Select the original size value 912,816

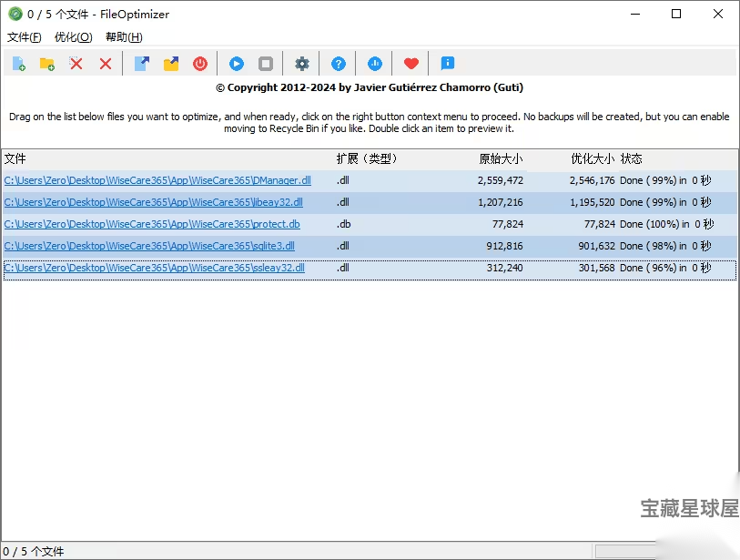[504, 246]
